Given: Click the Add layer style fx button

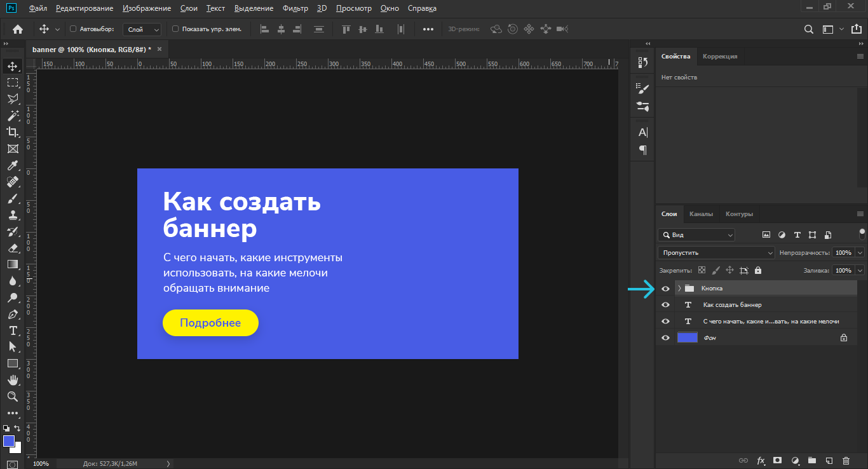Looking at the screenshot, I should click(761, 461).
